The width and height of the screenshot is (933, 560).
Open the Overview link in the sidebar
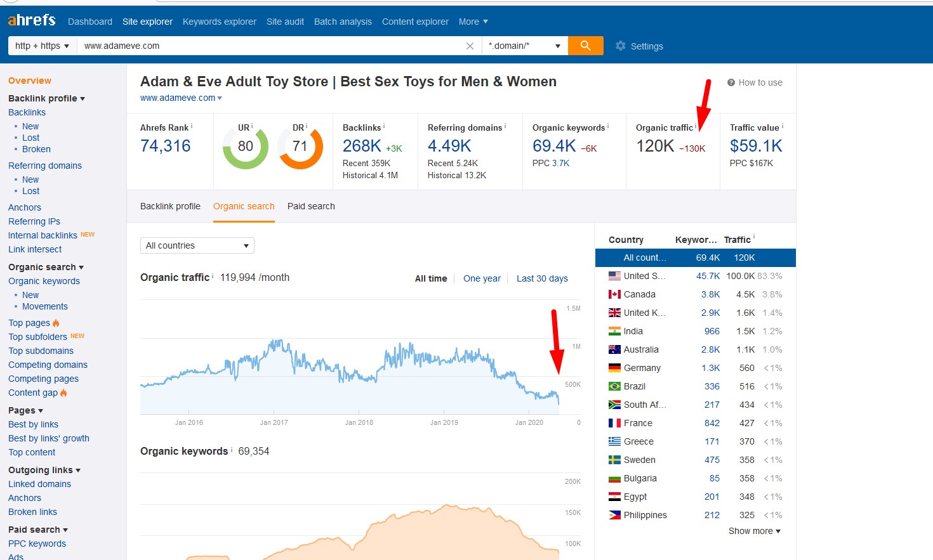tap(30, 81)
